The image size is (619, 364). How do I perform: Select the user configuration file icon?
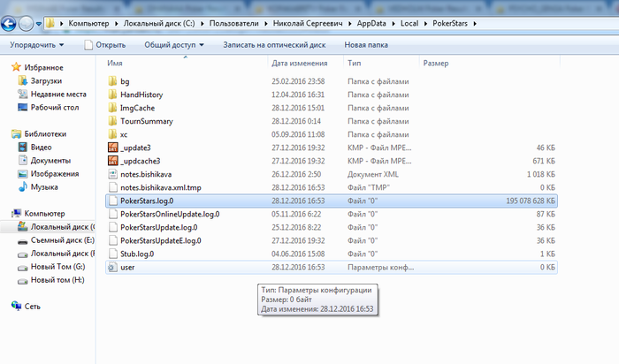[x=113, y=267]
